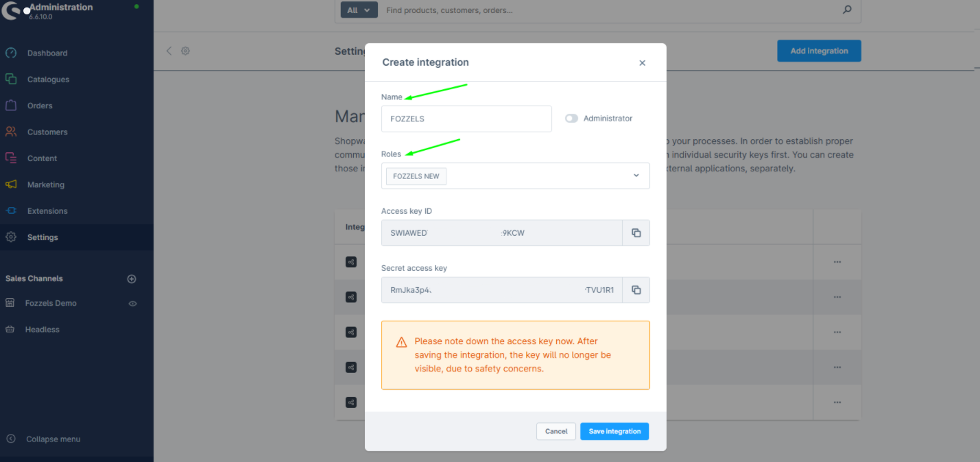
Task: Navigate to Extensions in sidebar
Action: click(47, 211)
